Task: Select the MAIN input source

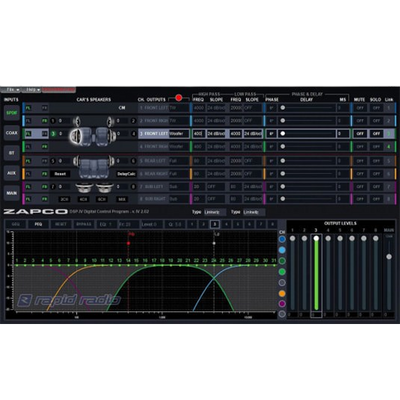Action: coord(12,193)
